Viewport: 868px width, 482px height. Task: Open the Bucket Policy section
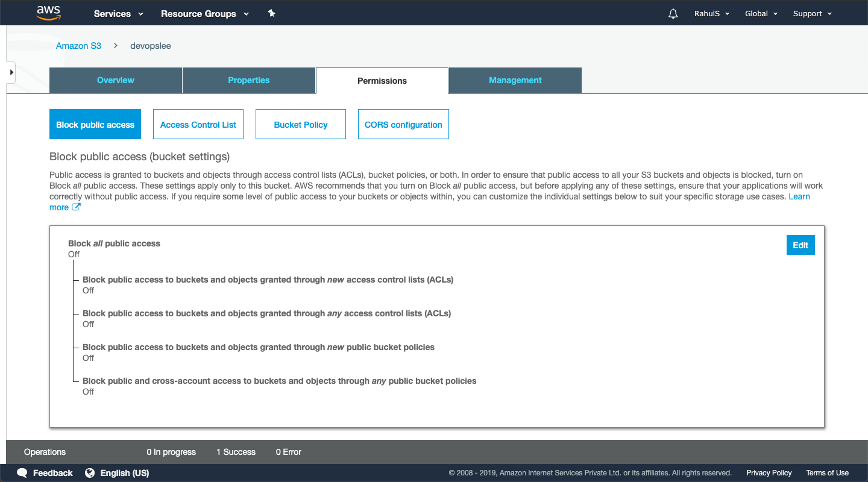pyautogui.click(x=301, y=125)
